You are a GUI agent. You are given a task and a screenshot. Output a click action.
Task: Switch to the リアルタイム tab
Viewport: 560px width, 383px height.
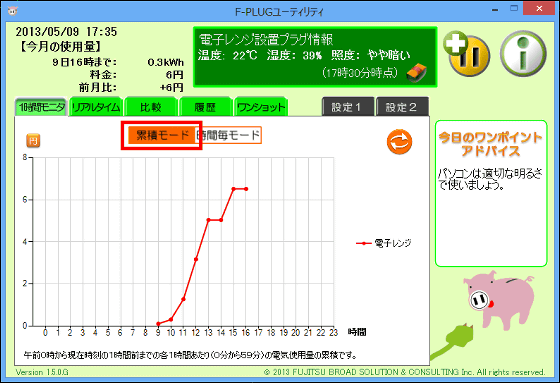[x=96, y=107]
